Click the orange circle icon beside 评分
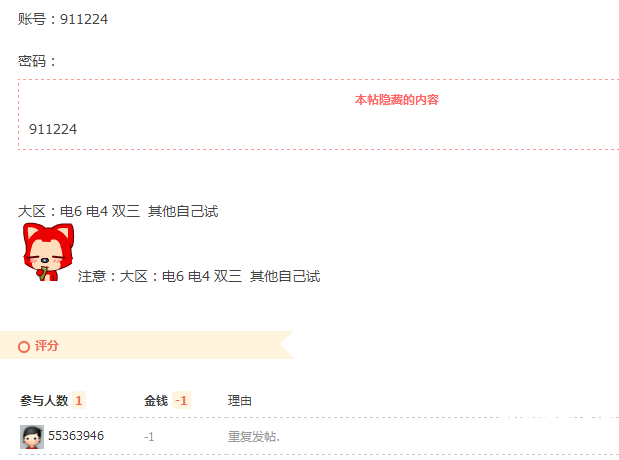 (24, 347)
